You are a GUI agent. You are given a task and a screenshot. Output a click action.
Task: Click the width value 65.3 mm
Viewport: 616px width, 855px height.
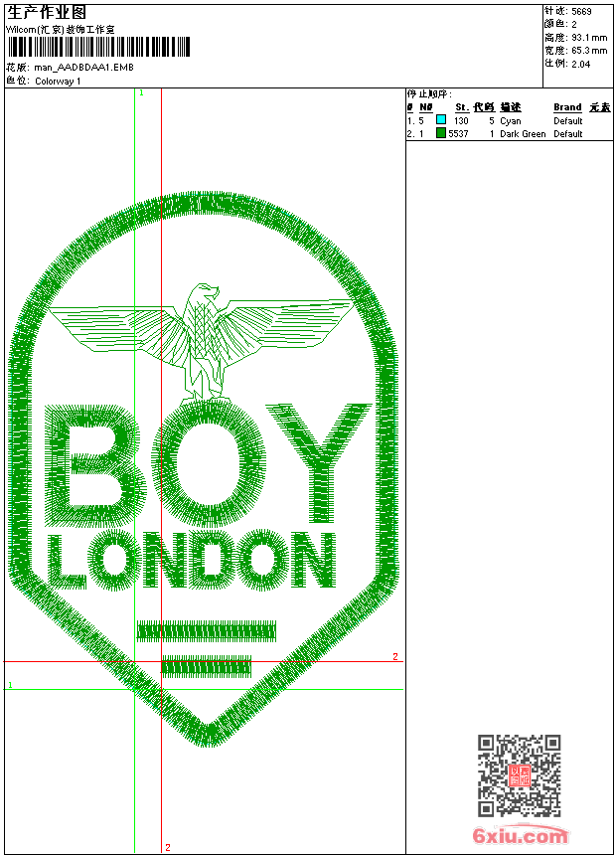(x=589, y=51)
